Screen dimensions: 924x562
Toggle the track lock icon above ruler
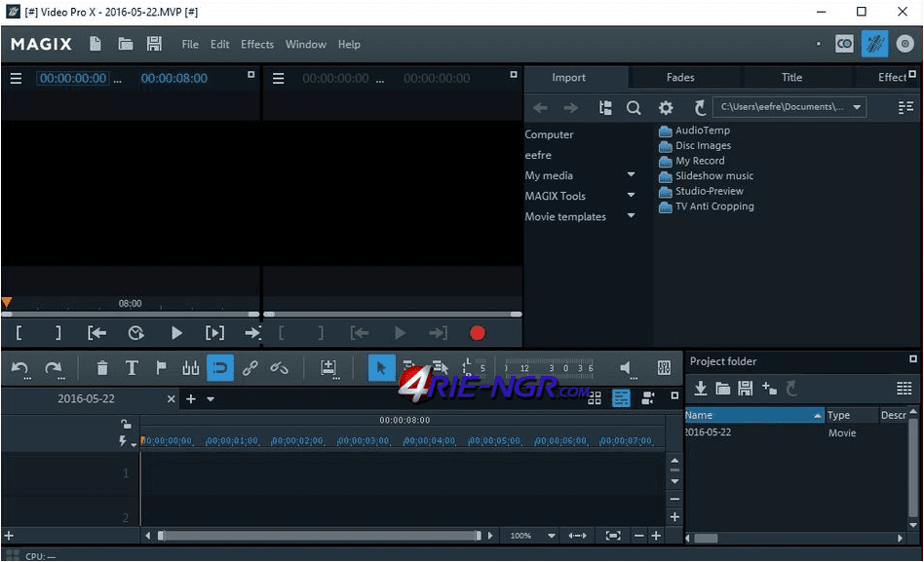[126, 424]
